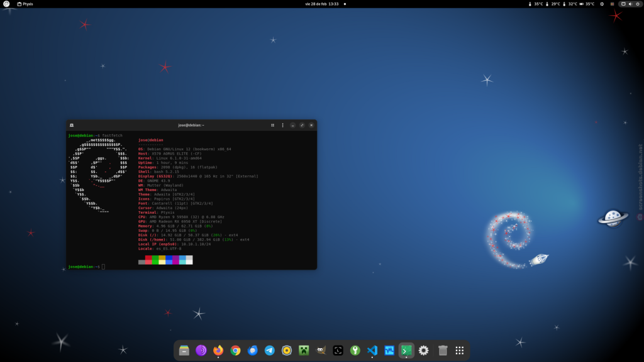Launch Google Chrome from the dock

[x=235, y=351]
